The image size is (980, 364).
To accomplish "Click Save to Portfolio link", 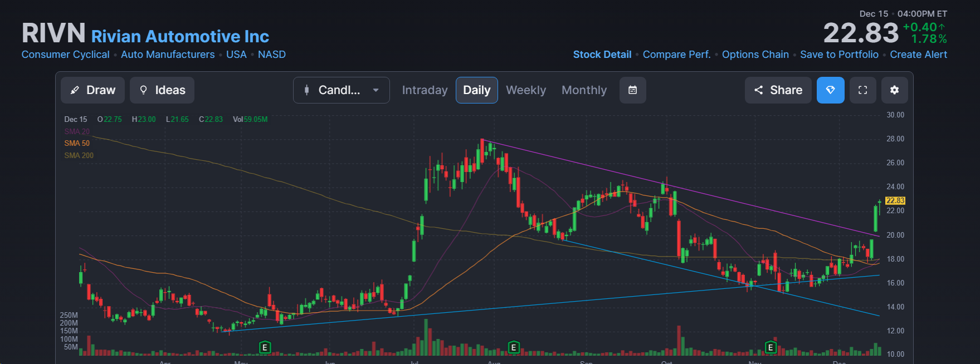I will click(840, 55).
